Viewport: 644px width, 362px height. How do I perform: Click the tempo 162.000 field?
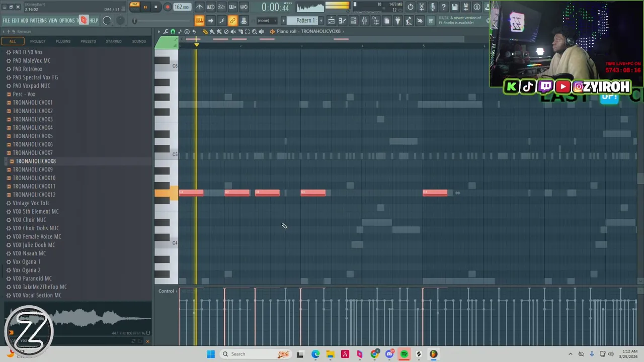(182, 7)
